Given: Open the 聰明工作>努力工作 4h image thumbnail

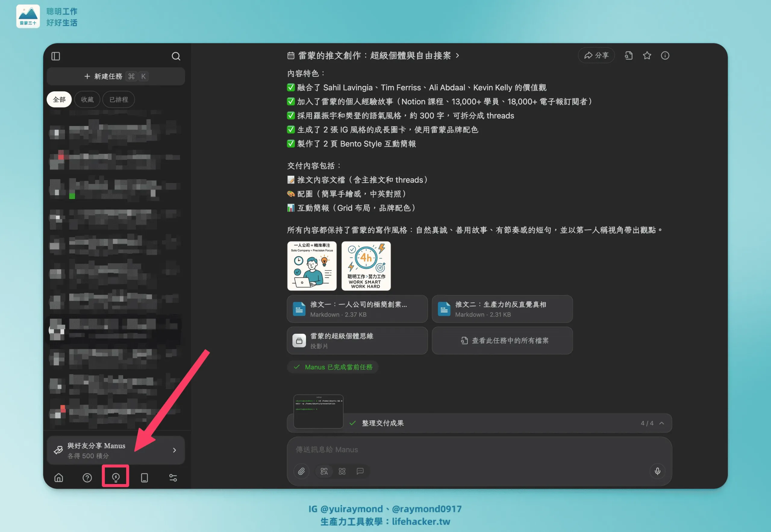Looking at the screenshot, I should (366, 266).
